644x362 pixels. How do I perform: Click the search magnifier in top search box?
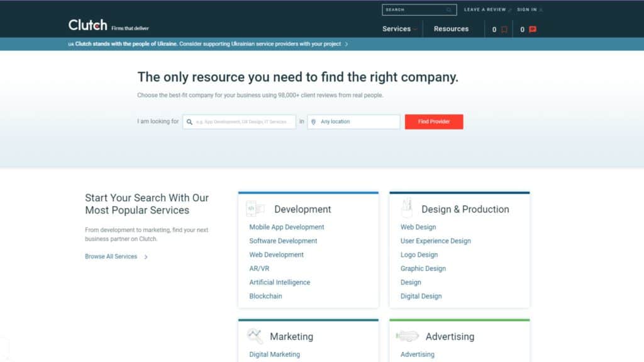pos(449,10)
